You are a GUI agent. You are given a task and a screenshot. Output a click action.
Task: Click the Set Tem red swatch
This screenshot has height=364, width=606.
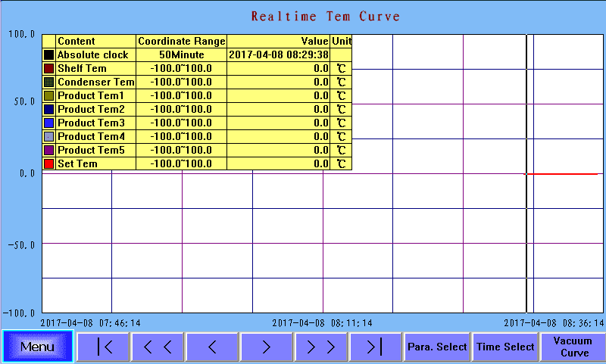point(49,163)
